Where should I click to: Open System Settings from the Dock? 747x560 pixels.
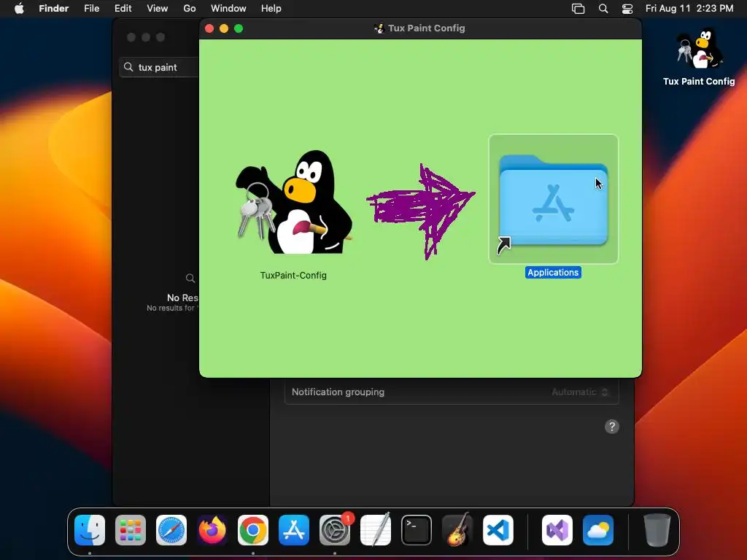[334, 530]
